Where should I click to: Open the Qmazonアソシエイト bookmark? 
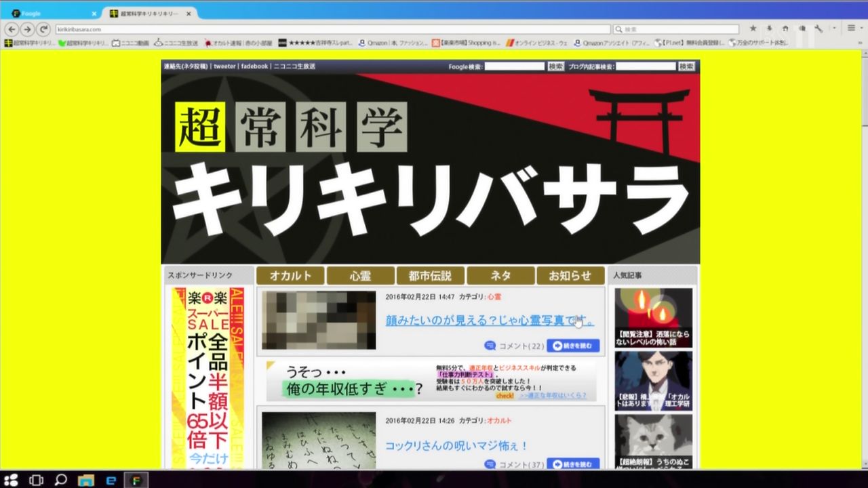coord(610,43)
